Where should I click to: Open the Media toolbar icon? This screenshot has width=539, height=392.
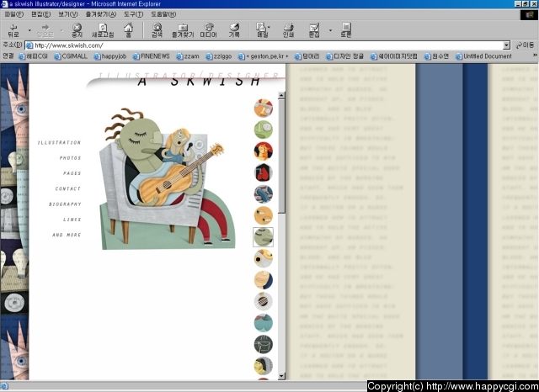point(209,30)
